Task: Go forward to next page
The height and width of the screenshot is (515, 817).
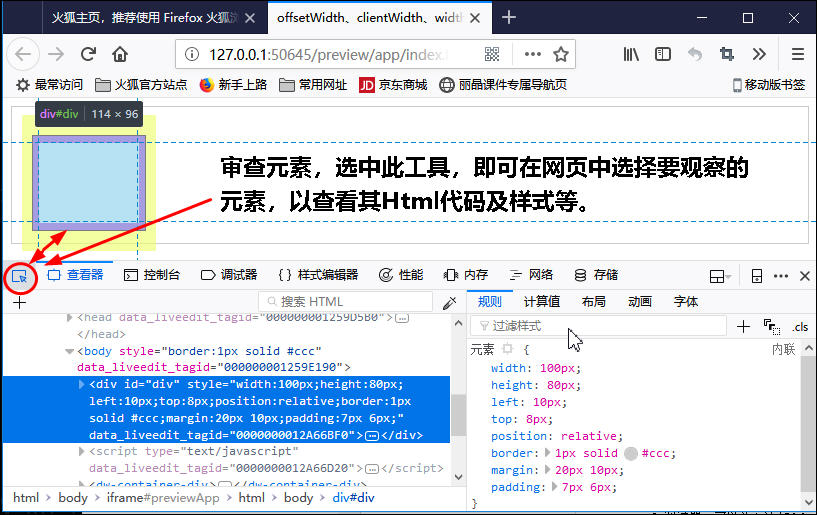Action: click(x=56, y=54)
